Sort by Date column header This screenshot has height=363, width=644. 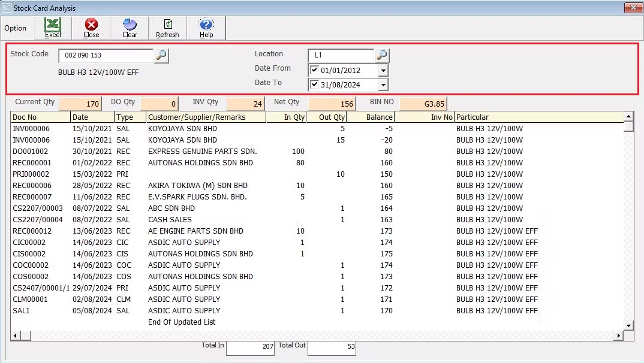[x=92, y=117]
